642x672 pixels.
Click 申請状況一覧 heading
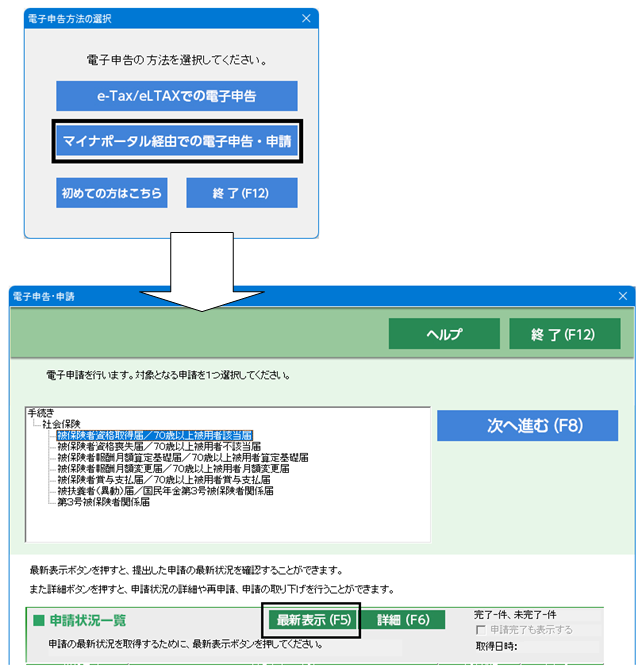(87, 620)
